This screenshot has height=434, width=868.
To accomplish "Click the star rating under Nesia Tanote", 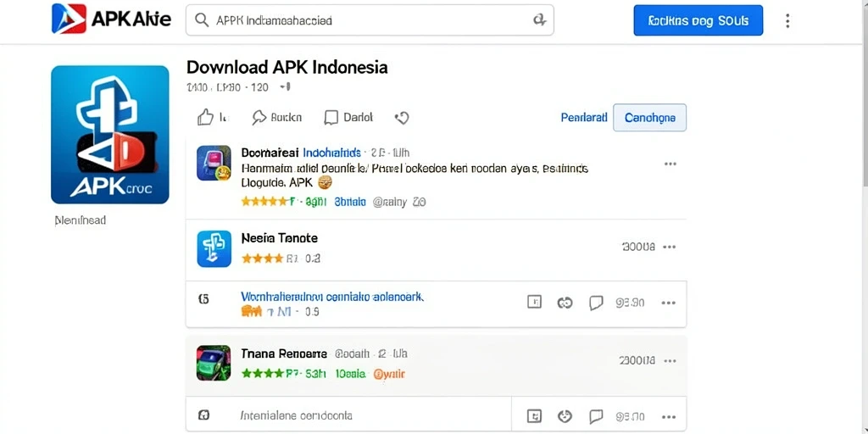I will (262, 258).
